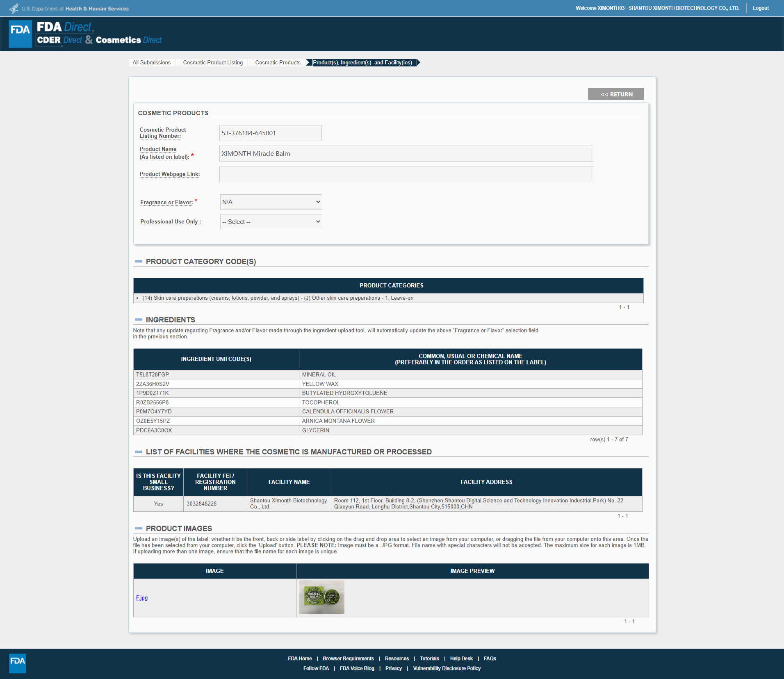Click the Facility Address column header
Viewport: 784px width, 679px height.
486,482
